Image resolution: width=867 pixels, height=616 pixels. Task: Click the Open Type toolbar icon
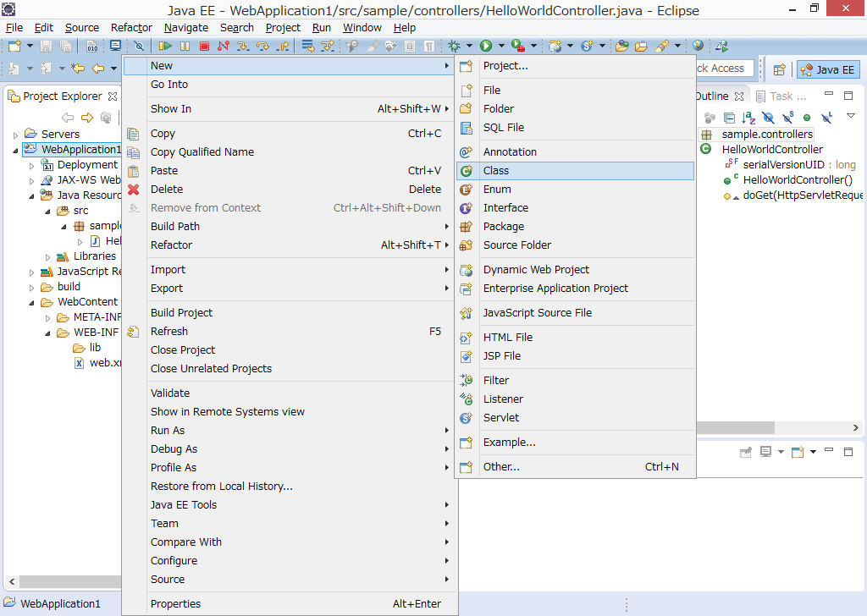622,46
